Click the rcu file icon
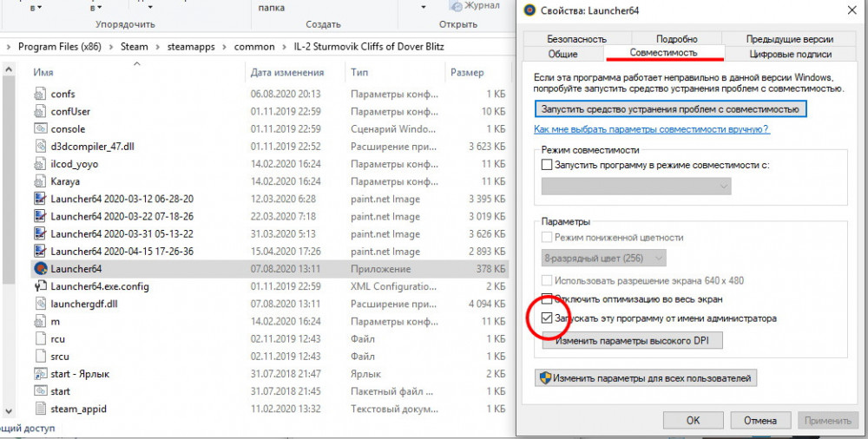Screen dimensions: 868x439 pyautogui.click(x=40, y=339)
